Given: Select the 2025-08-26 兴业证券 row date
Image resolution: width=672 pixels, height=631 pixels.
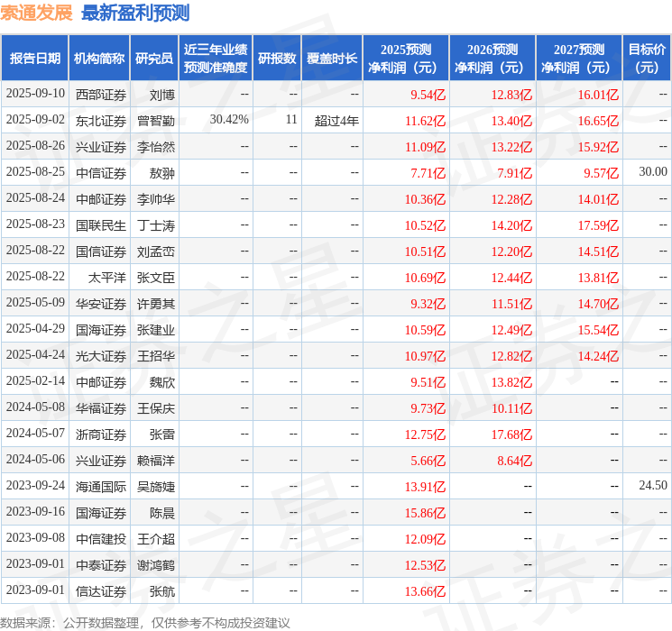Looking at the screenshot, I should click(x=35, y=146).
